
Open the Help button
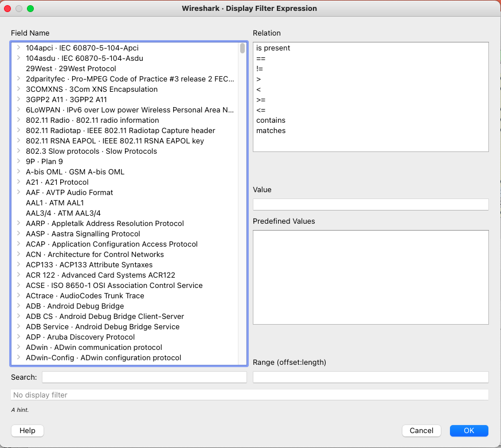point(28,431)
